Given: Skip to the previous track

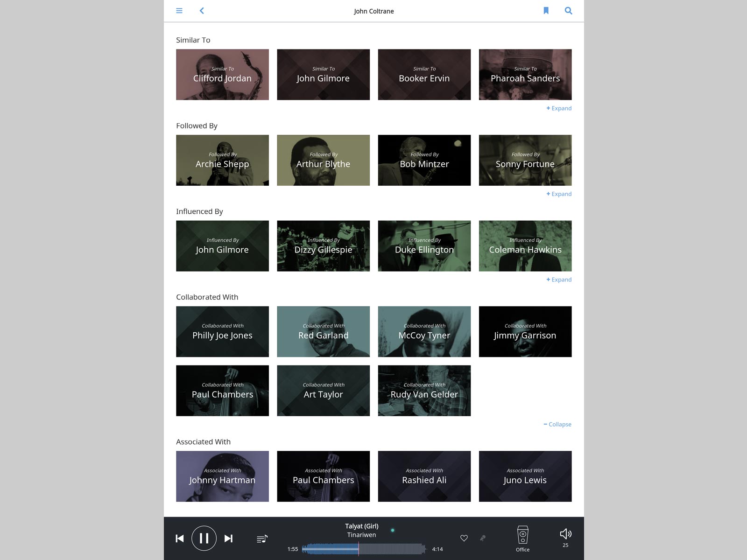Looking at the screenshot, I should pos(180,539).
